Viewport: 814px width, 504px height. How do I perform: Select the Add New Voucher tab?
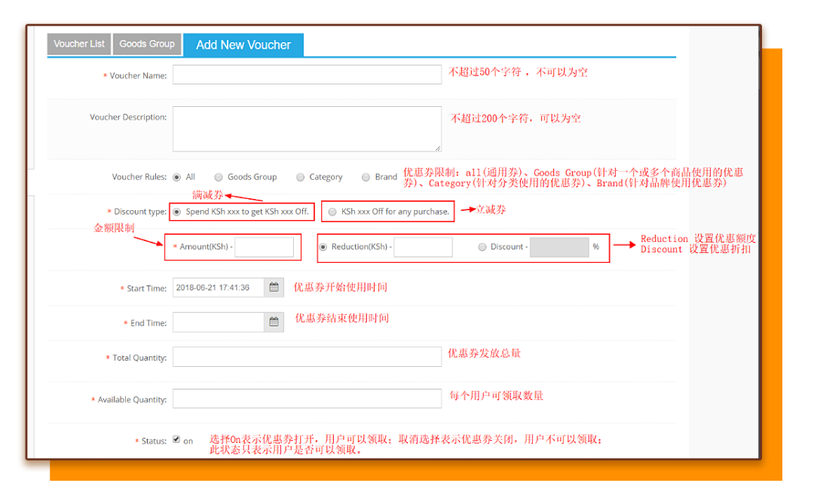point(243,45)
